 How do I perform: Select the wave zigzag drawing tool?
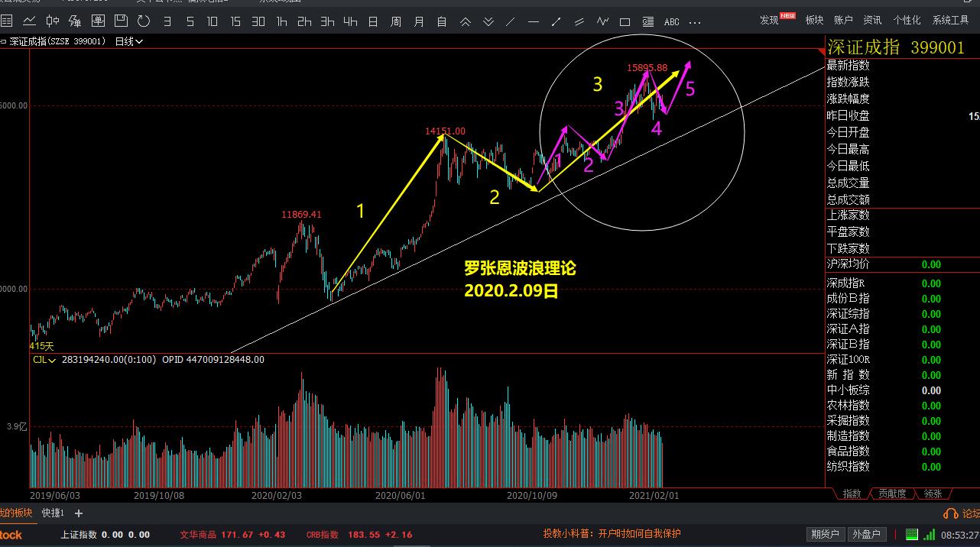pos(602,21)
